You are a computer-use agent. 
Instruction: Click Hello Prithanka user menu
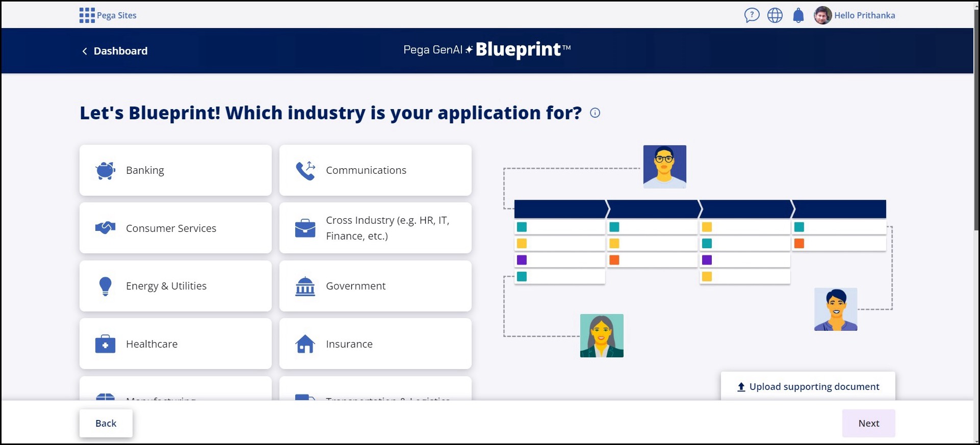(x=864, y=15)
